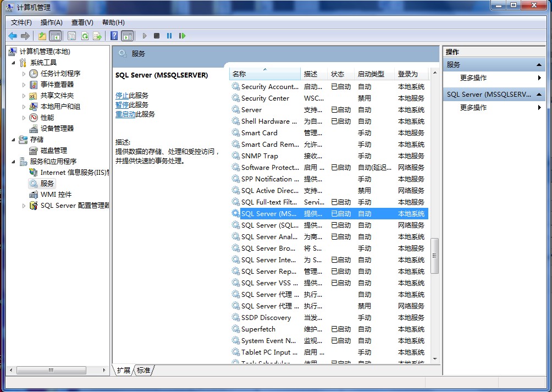
Task: Click the Stop service square icon
Action: pyautogui.click(x=157, y=36)
